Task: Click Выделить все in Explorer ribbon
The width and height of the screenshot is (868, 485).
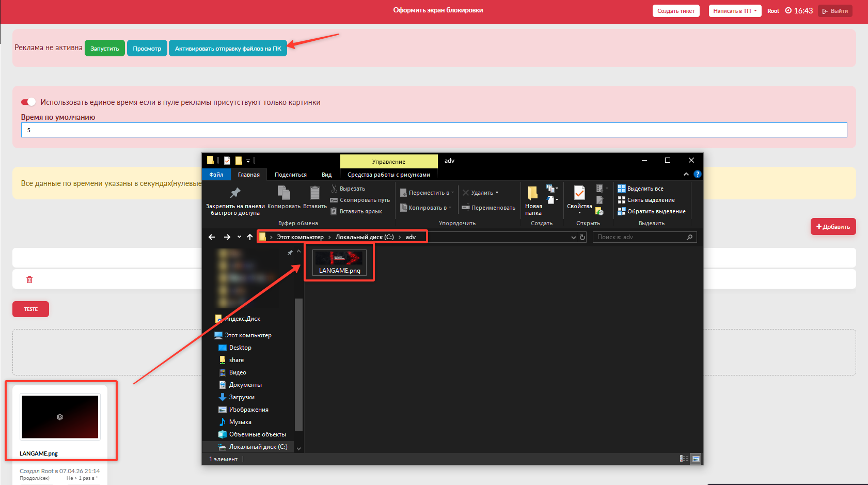Action: click(x=641, y=189)
